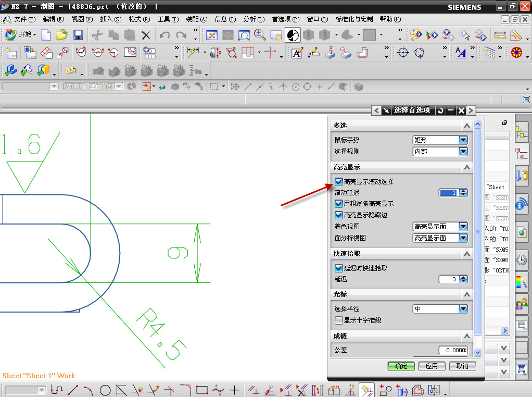Screen dimensions: 532x397
Task: Open the 文件(F) menu
Action: tap(25, 19)
